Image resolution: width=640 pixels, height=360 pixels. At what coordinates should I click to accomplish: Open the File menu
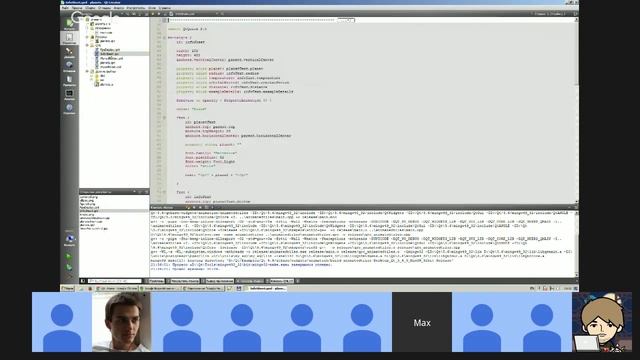pyautogui.click(x=65, y=8)
